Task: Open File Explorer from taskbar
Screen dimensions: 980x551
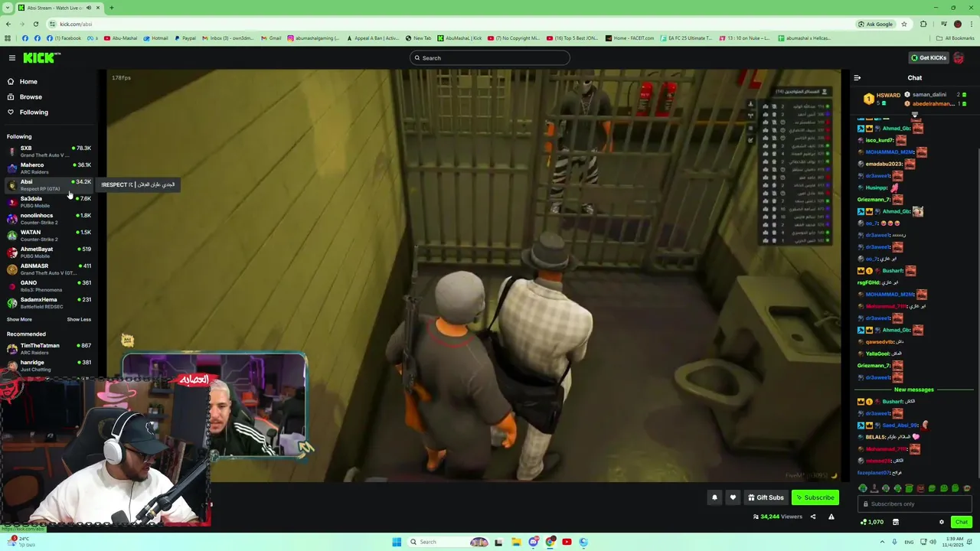Action: point(516,542)
